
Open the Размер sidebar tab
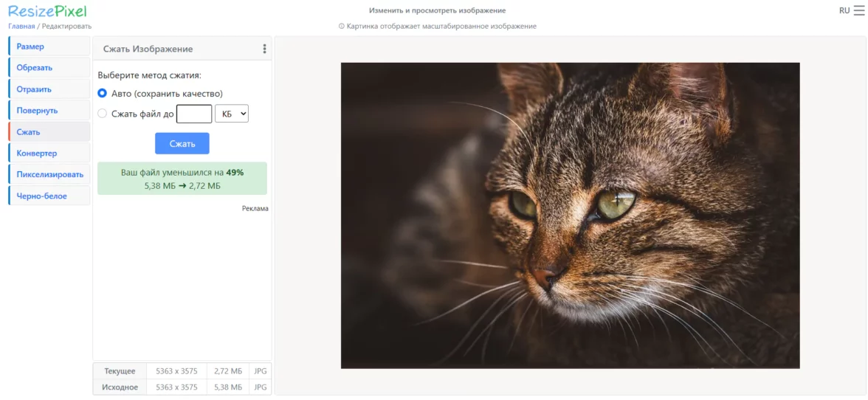click(49, 46)
